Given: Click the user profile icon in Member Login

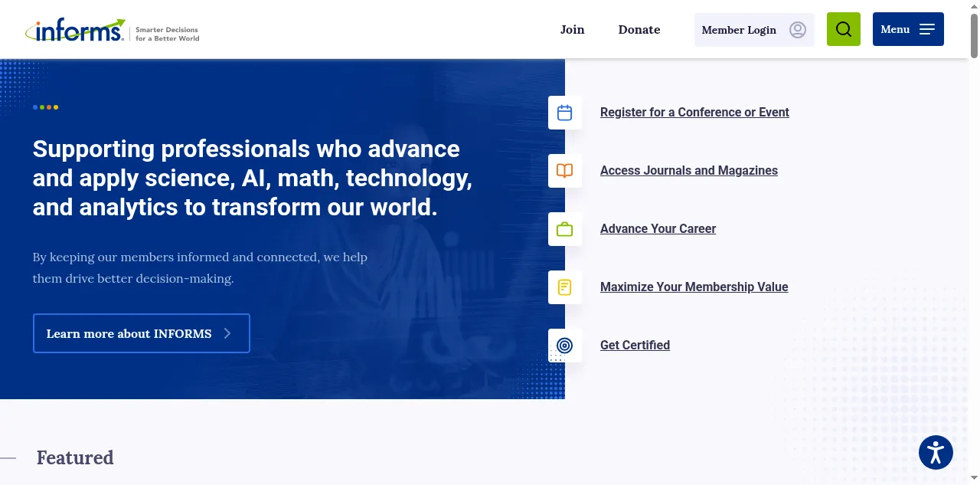Looking at the screenshot, I should pos(798,30).
